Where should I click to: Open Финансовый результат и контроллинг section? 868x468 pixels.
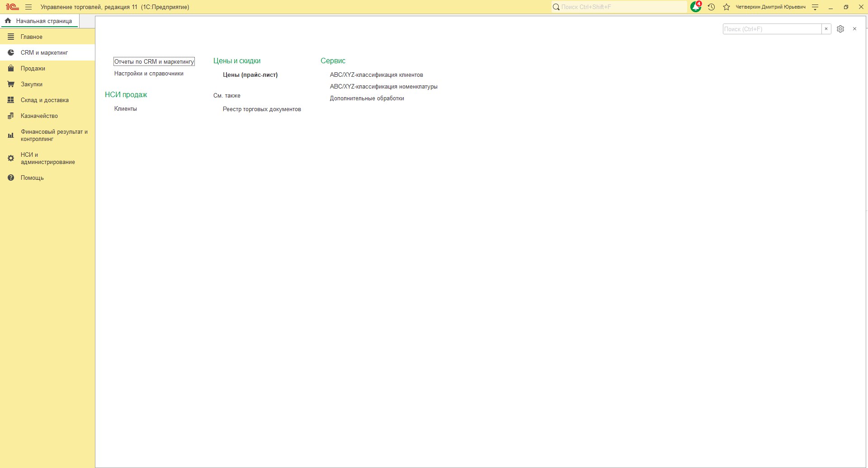click(x=47, y=135)
